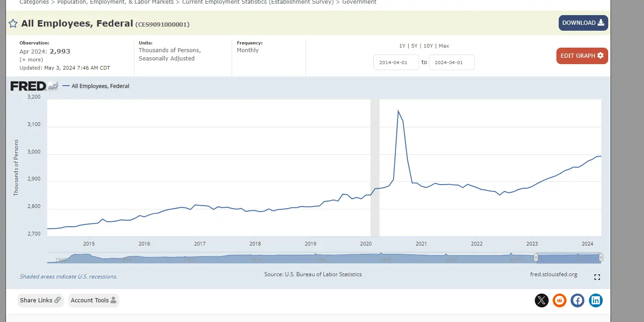Select the 10Y date range
Viewport: 644px width, 322px height.
tap(428, 46)
